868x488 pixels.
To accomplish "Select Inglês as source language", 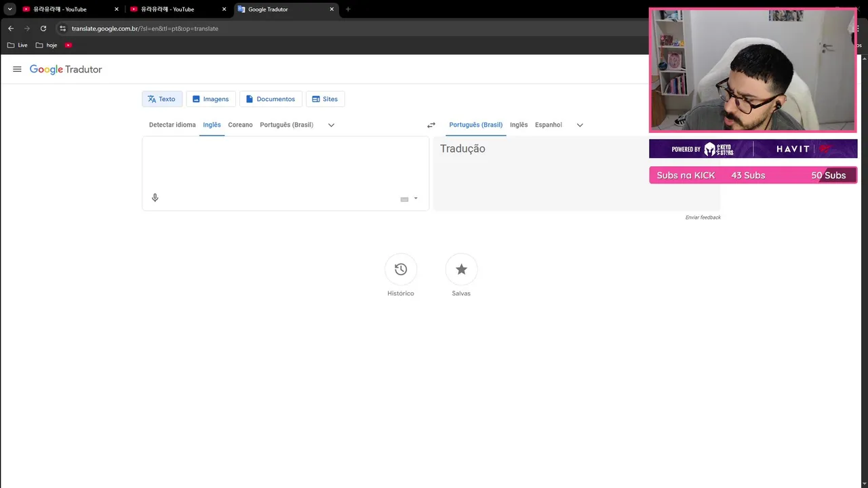I will click(212, 125).
